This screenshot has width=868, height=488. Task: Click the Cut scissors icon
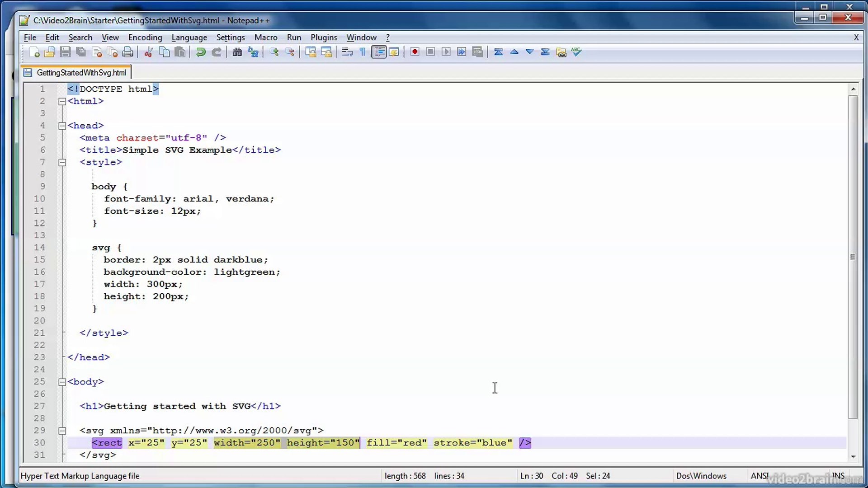148,52
